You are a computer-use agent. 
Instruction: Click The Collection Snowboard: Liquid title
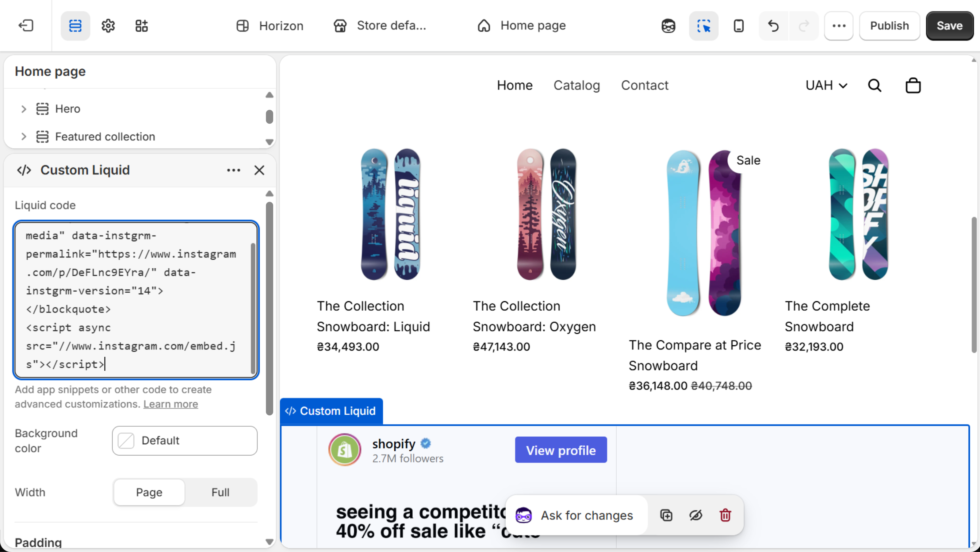373,316
